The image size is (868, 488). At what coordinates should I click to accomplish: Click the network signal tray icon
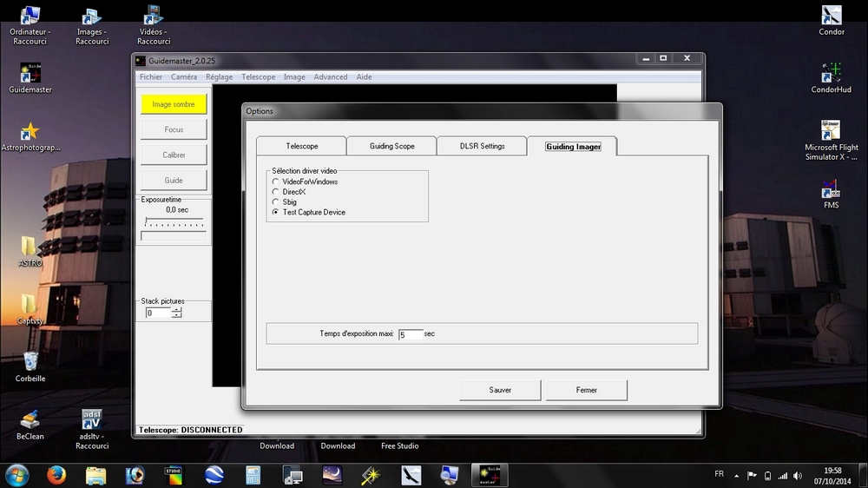tap(782, 475)
